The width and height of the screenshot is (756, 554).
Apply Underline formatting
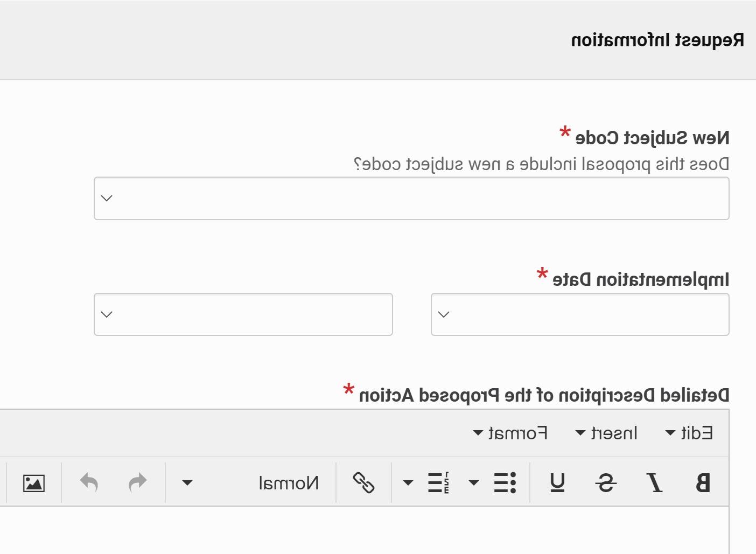[557, 482]
